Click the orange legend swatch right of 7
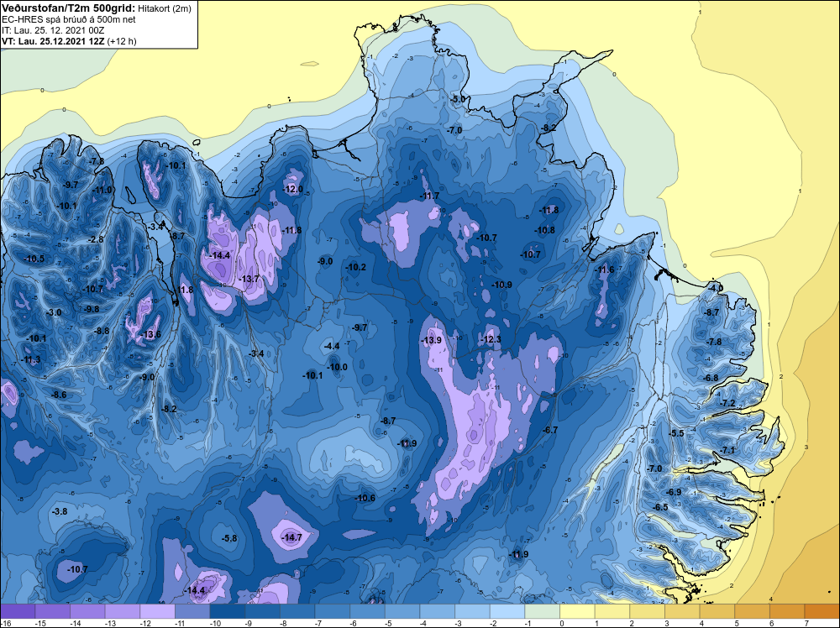Screen dimensions: 840x628 (822, 611)
